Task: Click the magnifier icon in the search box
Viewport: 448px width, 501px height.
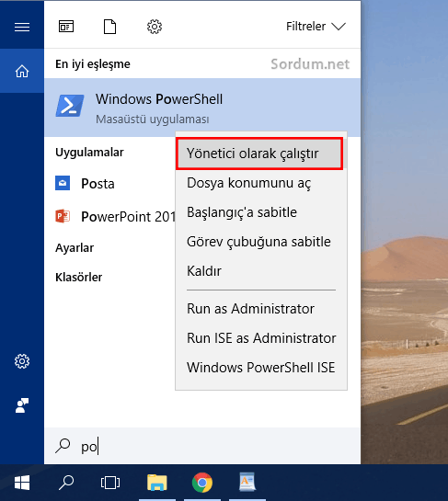Action: 63,446
